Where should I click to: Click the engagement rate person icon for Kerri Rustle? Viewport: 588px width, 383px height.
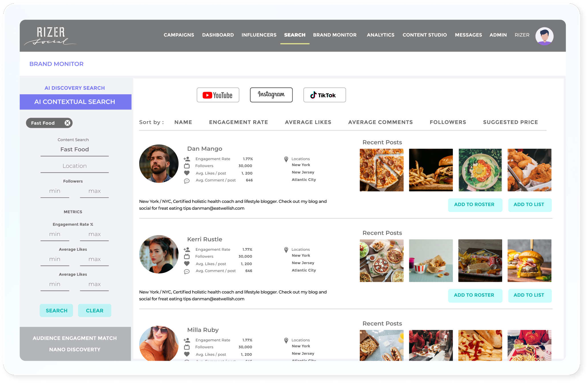tap(187, 249)
